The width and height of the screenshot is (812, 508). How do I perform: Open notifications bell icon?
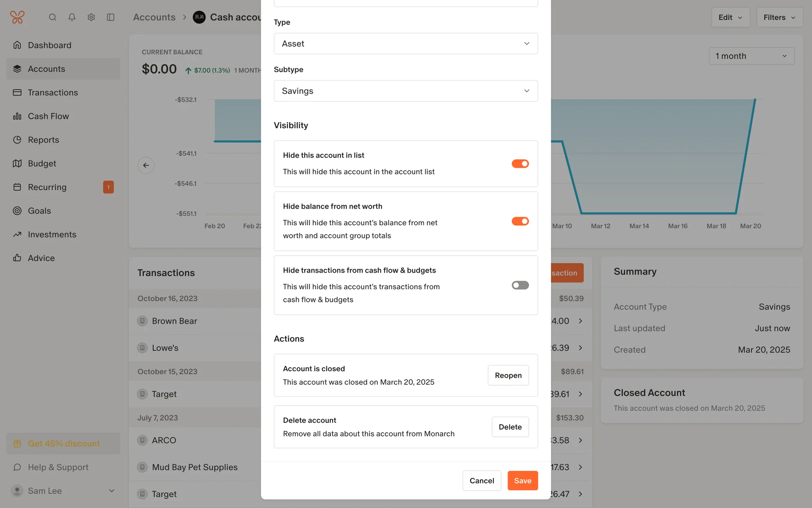pos(72,17)
